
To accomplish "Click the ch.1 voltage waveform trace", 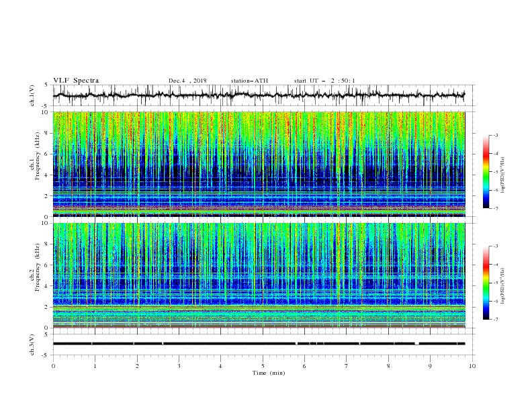I will (259, 95).
